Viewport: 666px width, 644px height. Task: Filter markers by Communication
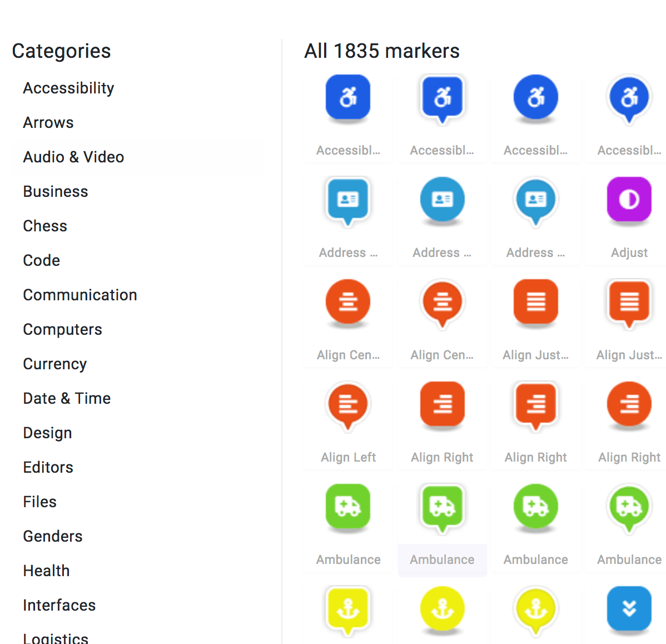coord(80,295)
